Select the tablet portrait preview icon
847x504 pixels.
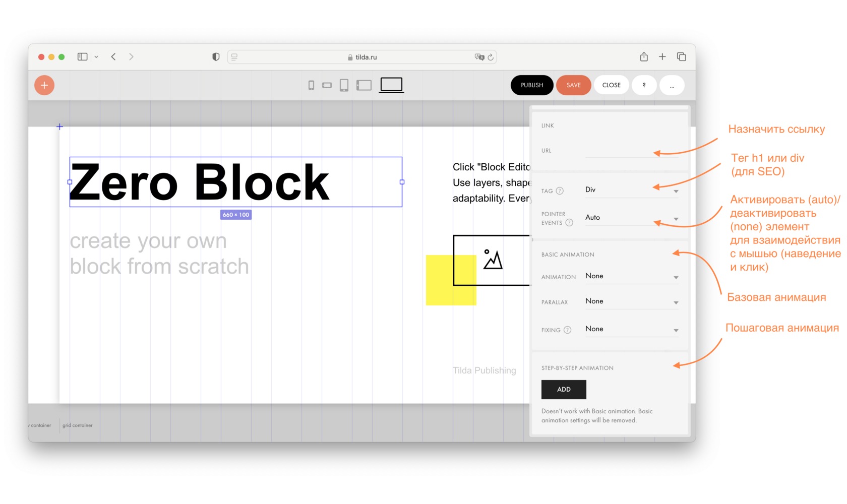(x=344, y=85)
